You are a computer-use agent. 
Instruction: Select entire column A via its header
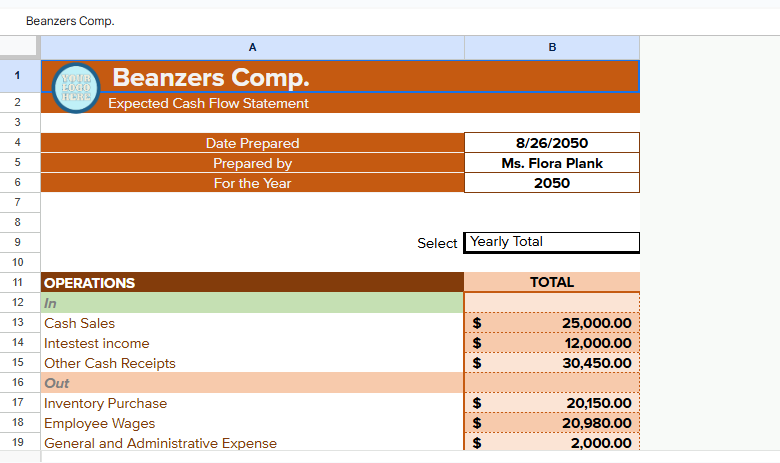tap(252, 47)
